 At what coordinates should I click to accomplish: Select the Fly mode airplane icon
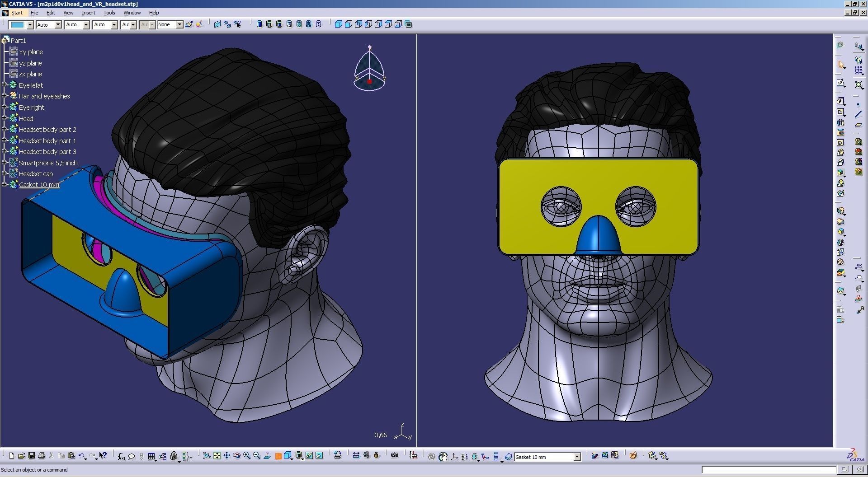207,456
